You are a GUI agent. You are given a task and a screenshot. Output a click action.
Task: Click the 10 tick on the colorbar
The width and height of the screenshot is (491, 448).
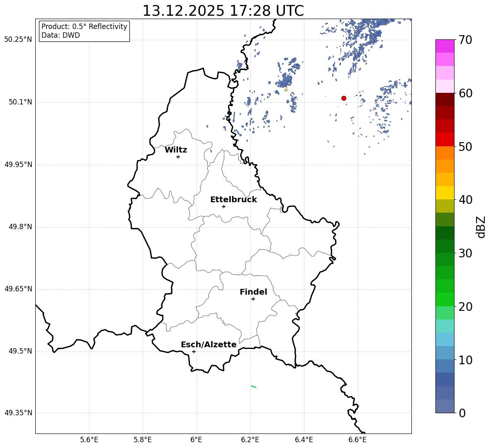click(465, 360)
